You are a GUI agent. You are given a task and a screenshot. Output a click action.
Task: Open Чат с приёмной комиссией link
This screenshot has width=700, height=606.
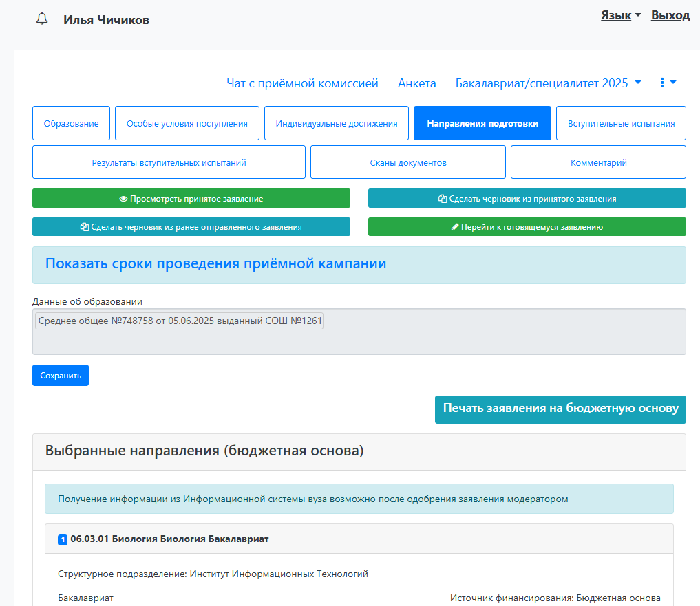click(x=302, y=83)
